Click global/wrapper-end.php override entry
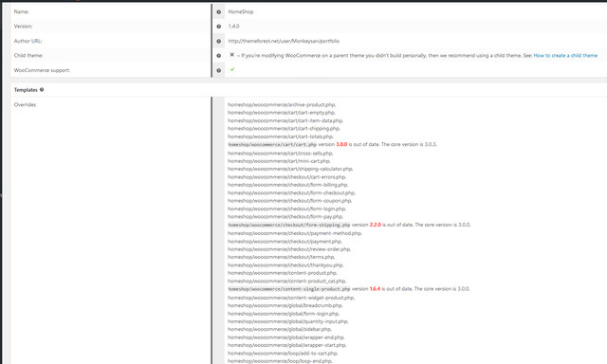Image resolution: width=607 pixels, height=364 pixels. coord(286,337)
